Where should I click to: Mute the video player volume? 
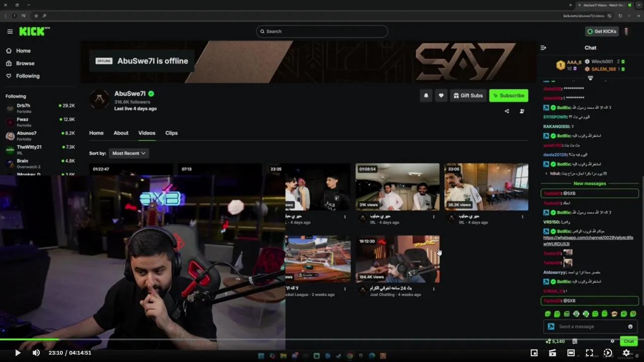click(36, 353)
